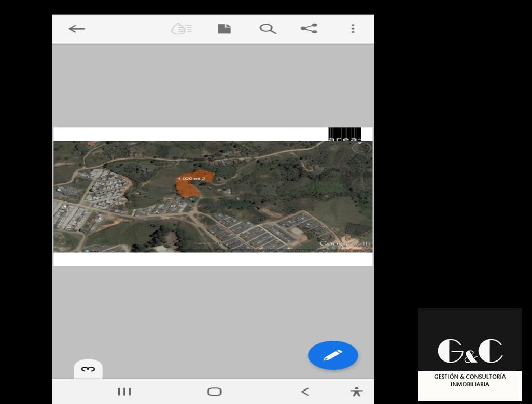
Task: Select the orange highlighted land plot
Action: pos(190,186)
